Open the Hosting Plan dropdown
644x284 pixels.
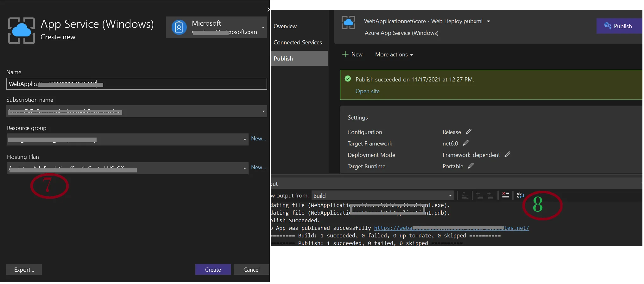pyautogui.click(x=128, y=168)
